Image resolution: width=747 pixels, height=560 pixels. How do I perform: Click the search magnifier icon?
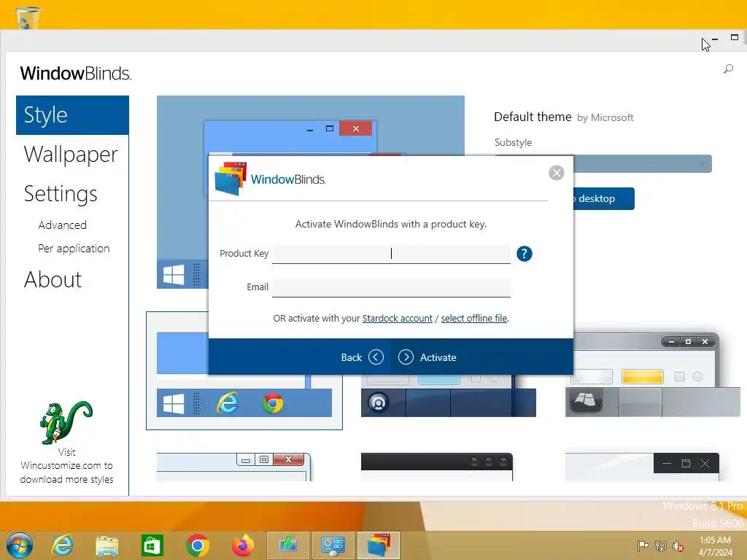[x=728, y=69]
